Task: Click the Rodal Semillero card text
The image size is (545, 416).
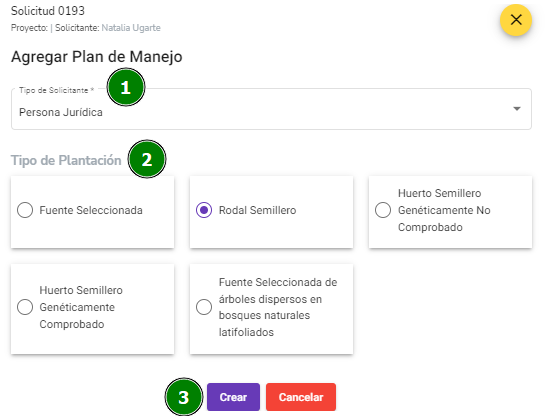Action: click(258, 210)
